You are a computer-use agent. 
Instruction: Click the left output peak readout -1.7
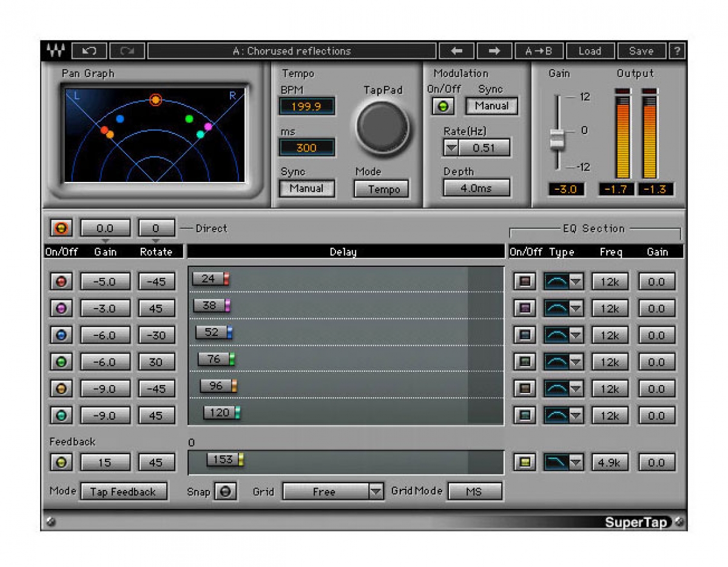pos(616,190)
